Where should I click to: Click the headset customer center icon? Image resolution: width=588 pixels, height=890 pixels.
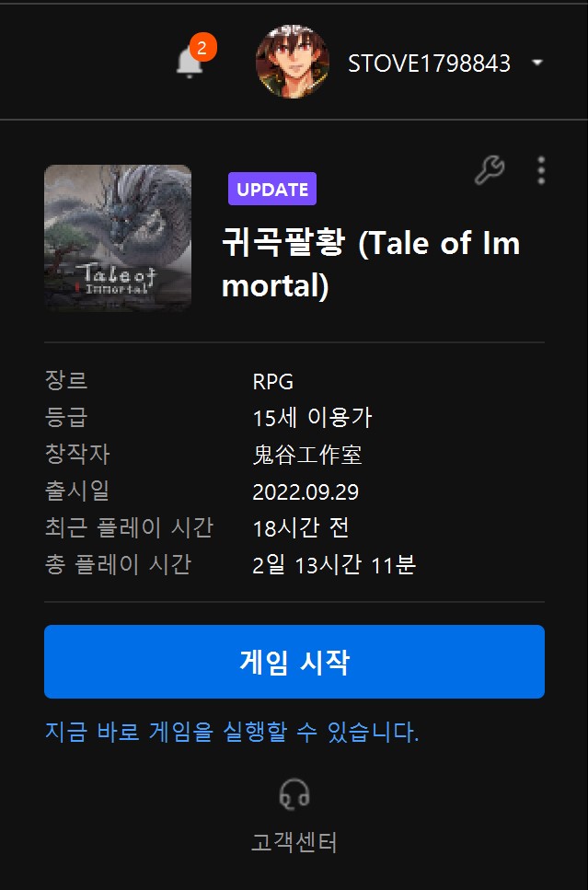[294, 793]
